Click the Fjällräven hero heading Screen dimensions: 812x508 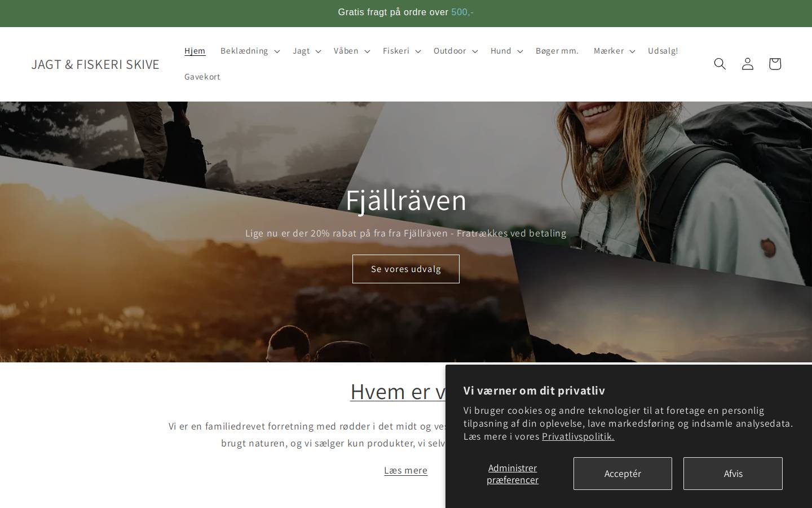pos(406,200)
